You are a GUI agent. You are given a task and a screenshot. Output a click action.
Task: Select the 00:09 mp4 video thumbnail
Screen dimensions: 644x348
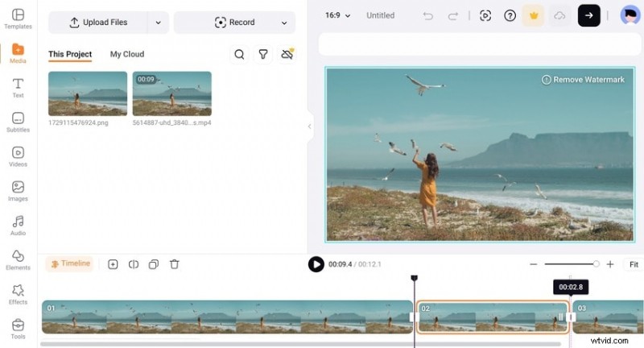(x=172, y=93)
